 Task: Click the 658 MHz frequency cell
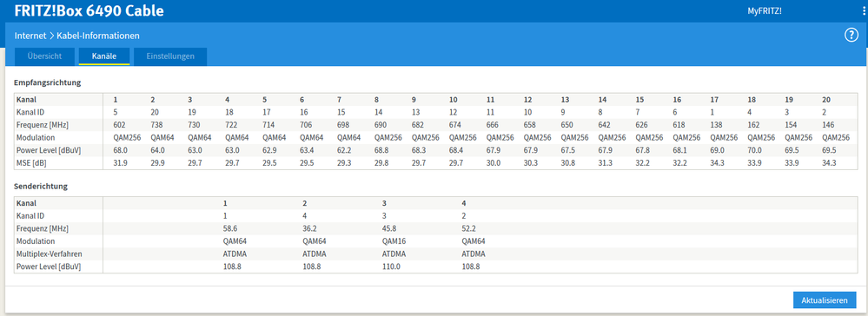(x=530, y=124)
